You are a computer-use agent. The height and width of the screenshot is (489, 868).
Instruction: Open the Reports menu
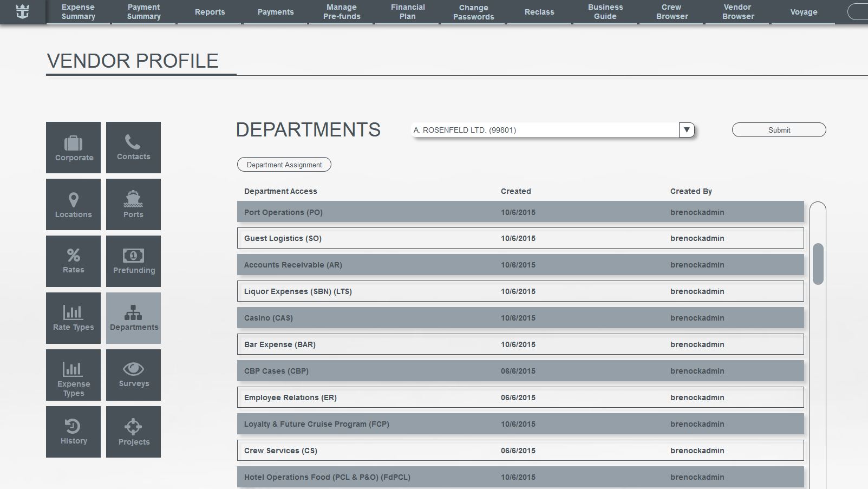[x=210, y=12]
